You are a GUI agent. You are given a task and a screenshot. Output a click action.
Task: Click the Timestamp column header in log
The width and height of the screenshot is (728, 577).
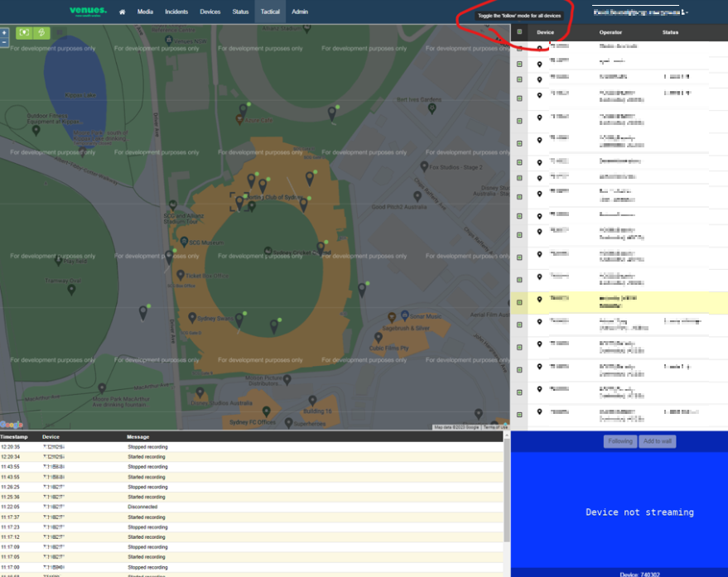[x=14, y=437]
